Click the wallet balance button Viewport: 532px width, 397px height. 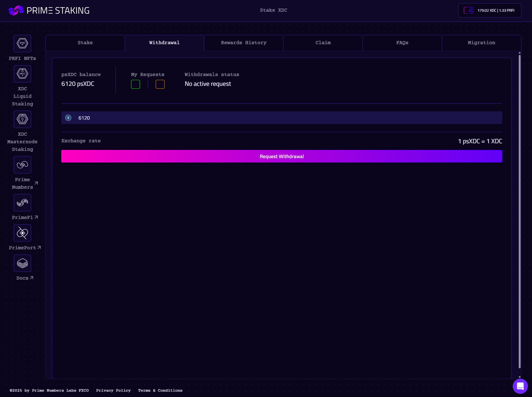[490, 10]
